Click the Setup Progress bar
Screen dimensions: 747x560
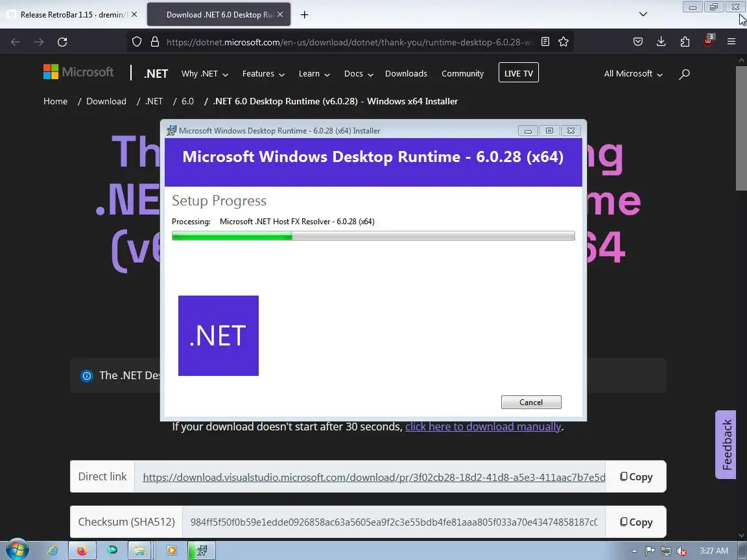373,236
